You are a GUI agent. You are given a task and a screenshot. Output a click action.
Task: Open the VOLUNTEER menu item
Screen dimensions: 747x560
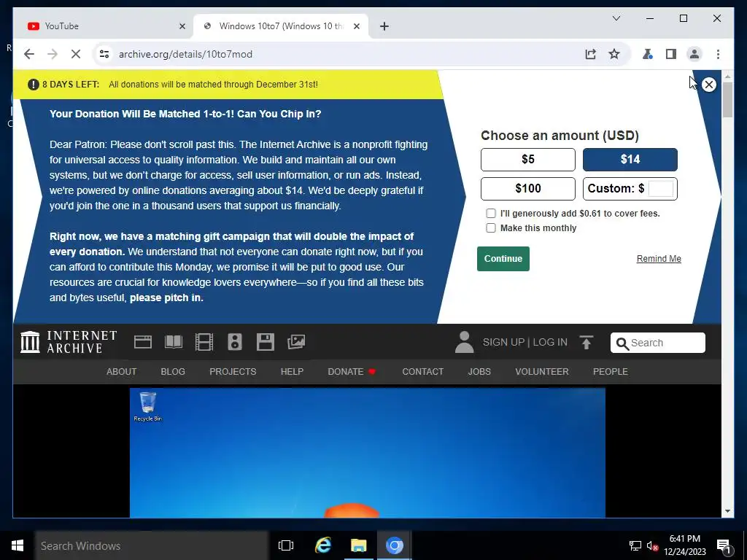pyautogui.click(x=542, y=371)
